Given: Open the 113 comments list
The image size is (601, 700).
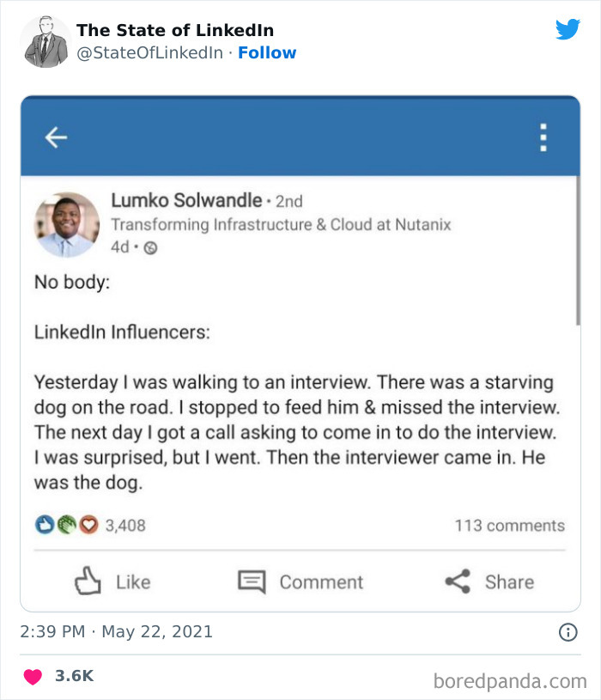Looking at the screenshot, I should coord(512,525).
